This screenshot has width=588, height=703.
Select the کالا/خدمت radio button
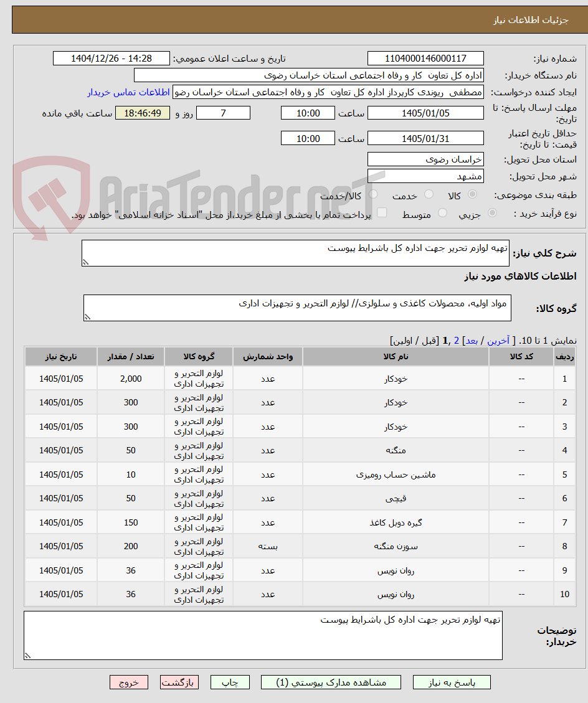pyautogui.click(x=373, y=194)
